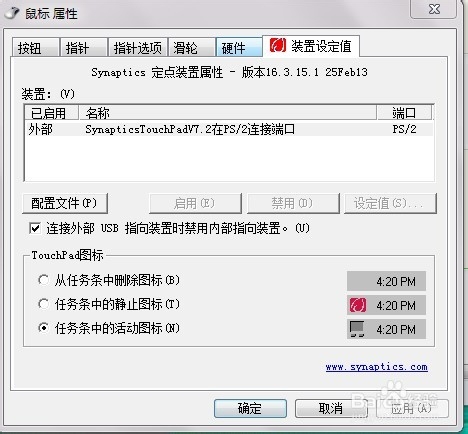Open the 指针选项 tab

click(138, 48)
